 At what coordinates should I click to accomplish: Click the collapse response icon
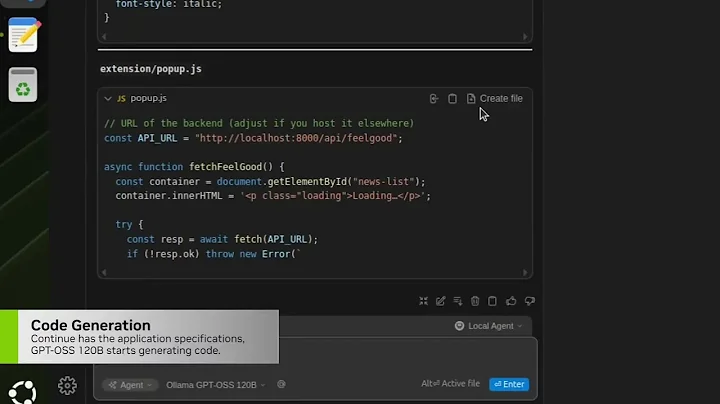pos(423,301)
